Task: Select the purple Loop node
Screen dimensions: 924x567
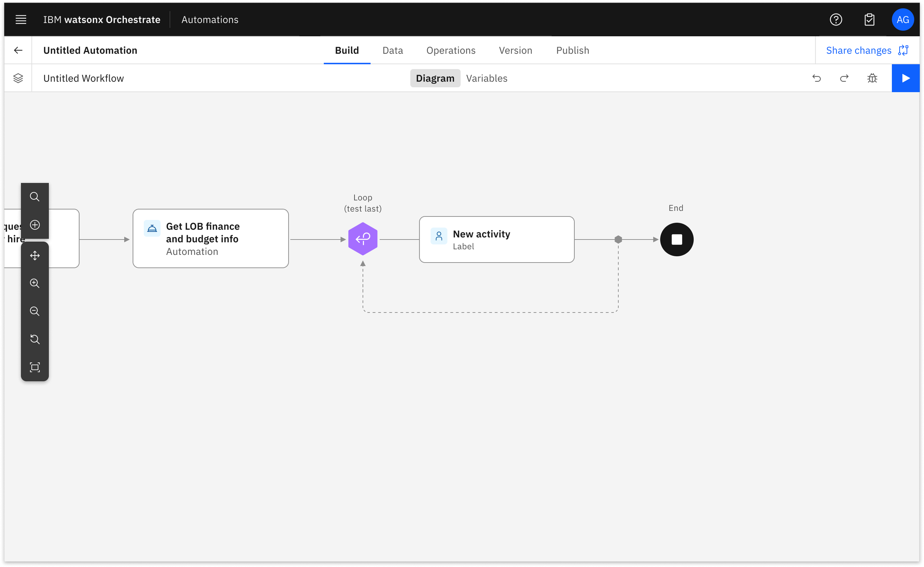Action: pos(363,239)
